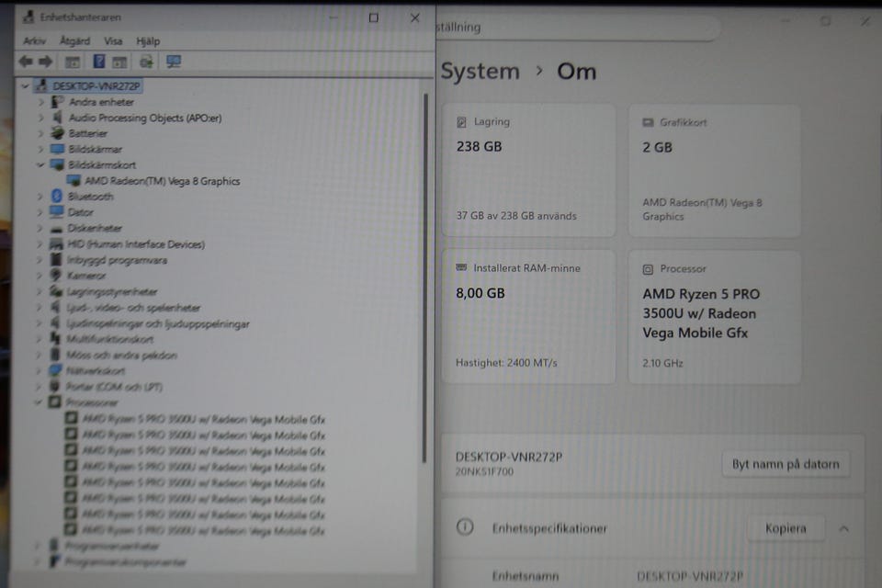
Task: Click the blue Help toolbar icon
Action: [99, 62]
